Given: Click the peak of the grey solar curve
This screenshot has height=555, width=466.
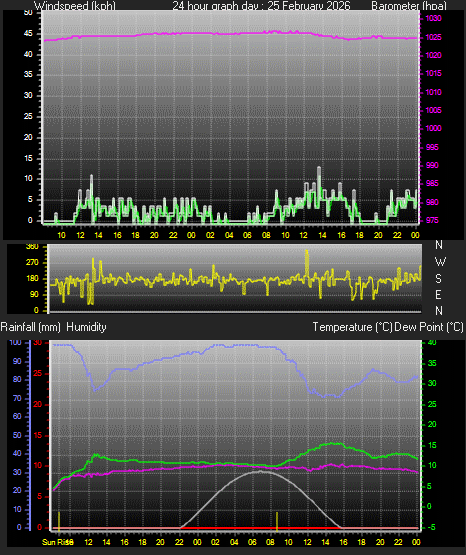Looking at the screenshot, I should 260,471.
